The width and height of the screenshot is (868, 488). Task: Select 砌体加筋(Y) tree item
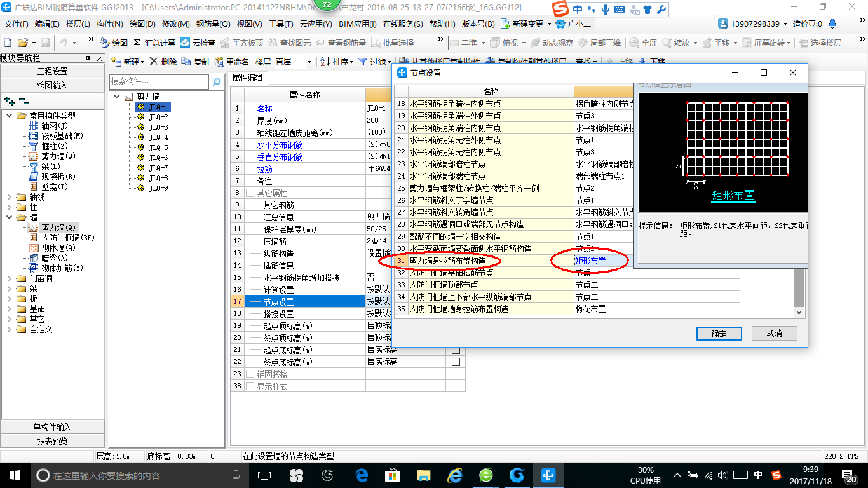[x=57, y=268]
